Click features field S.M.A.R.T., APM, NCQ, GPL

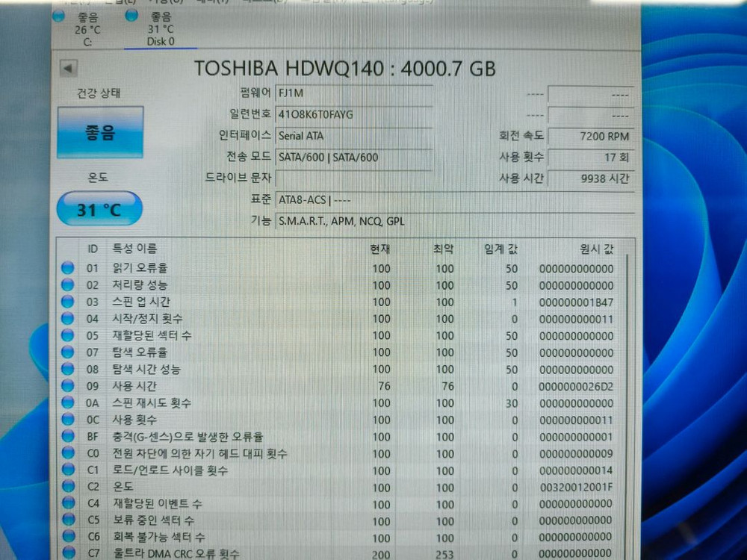tap(455, 221)
